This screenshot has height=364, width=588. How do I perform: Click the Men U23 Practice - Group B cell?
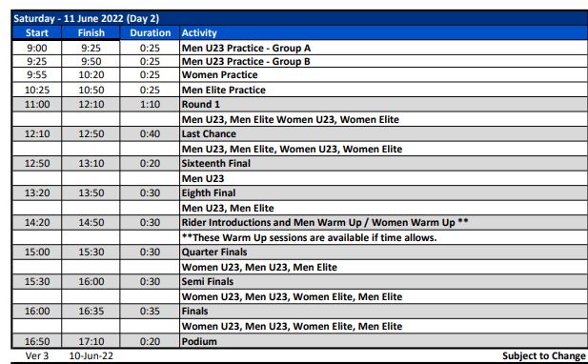point(384,62)
